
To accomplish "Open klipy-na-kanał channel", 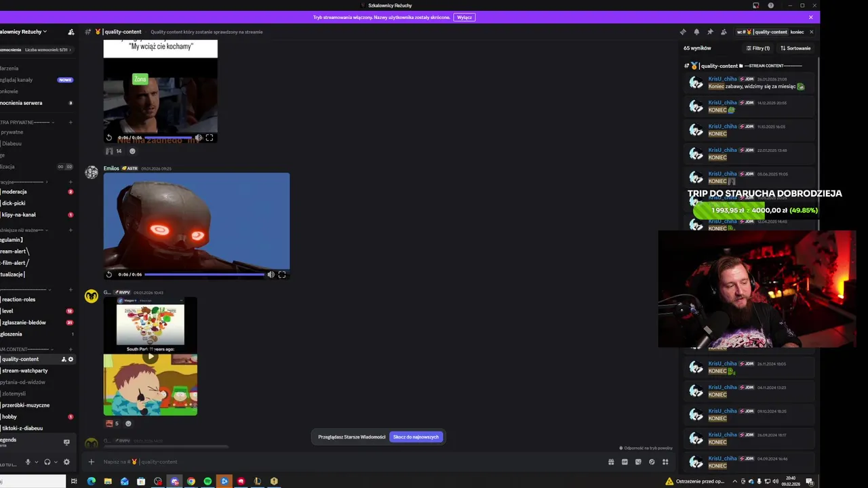I will pos(37,215).
